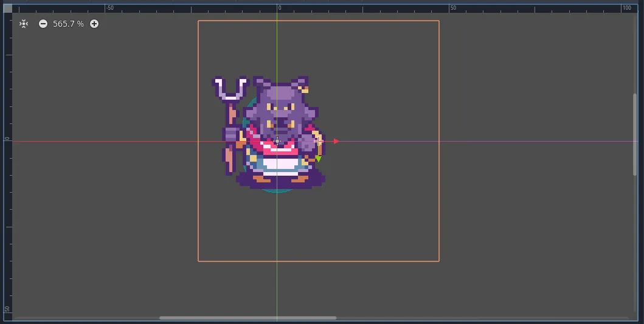
Task: Click the ruler corner box
Action: pyautogui.click(x=7, y=9)
